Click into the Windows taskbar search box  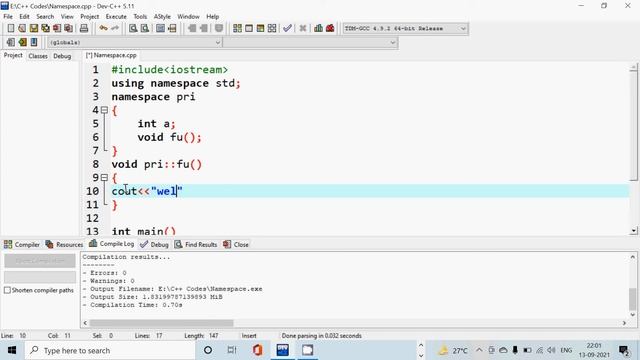pyautogui.click(x=110, y=350)
